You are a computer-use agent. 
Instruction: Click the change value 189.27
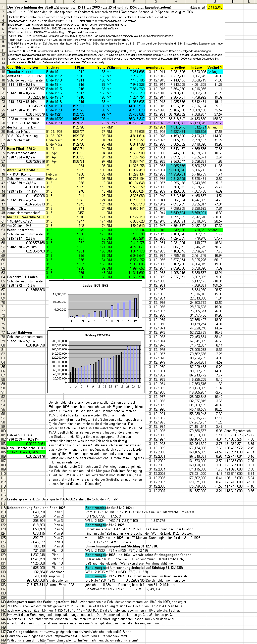pyautogui.click(x=215, y=285)
